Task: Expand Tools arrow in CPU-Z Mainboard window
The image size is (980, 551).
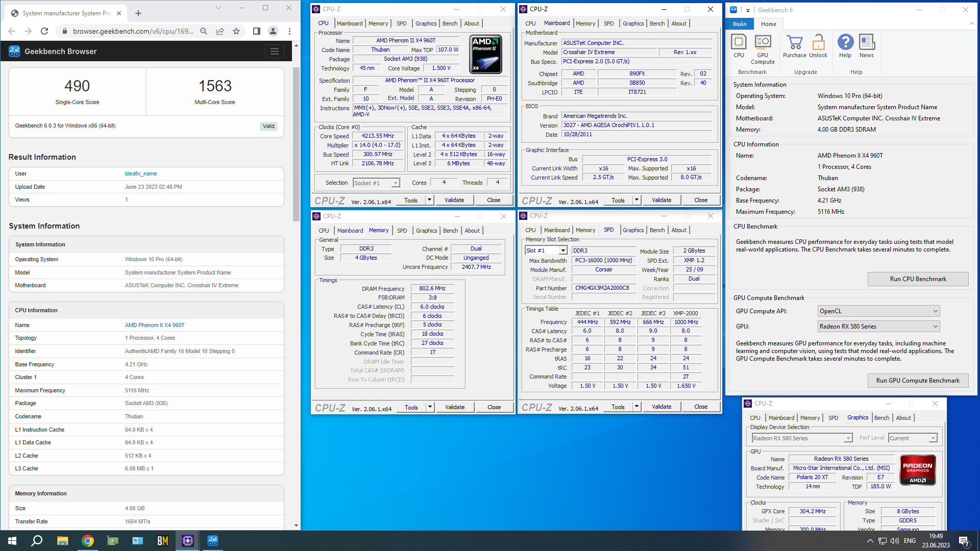Action: coord(636,200)
